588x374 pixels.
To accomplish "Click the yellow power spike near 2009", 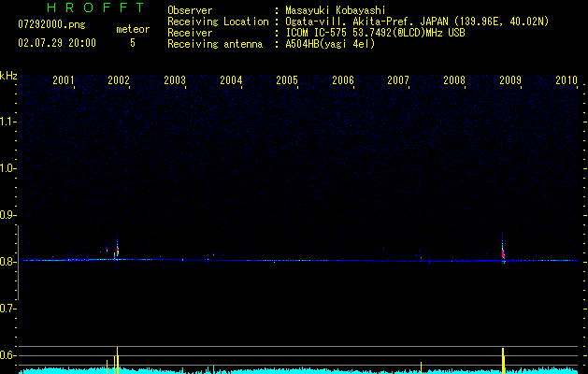I will coord(503,361).
